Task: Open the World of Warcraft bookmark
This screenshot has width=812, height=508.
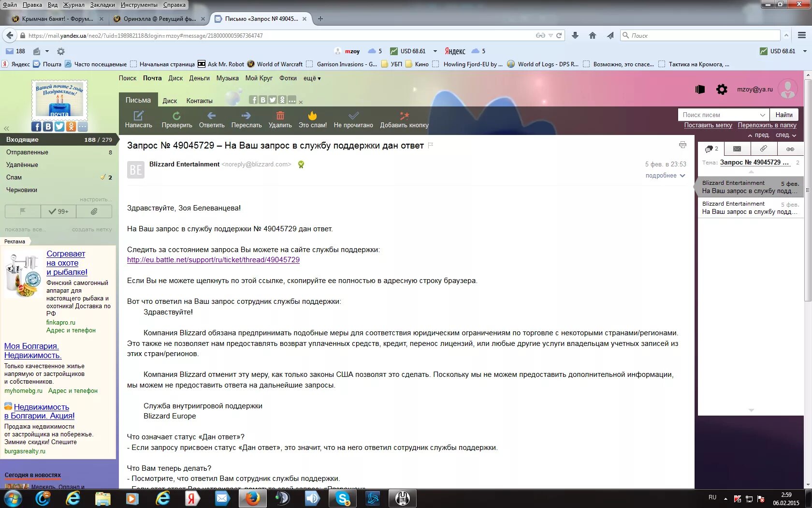Action: tap(275, 64)
